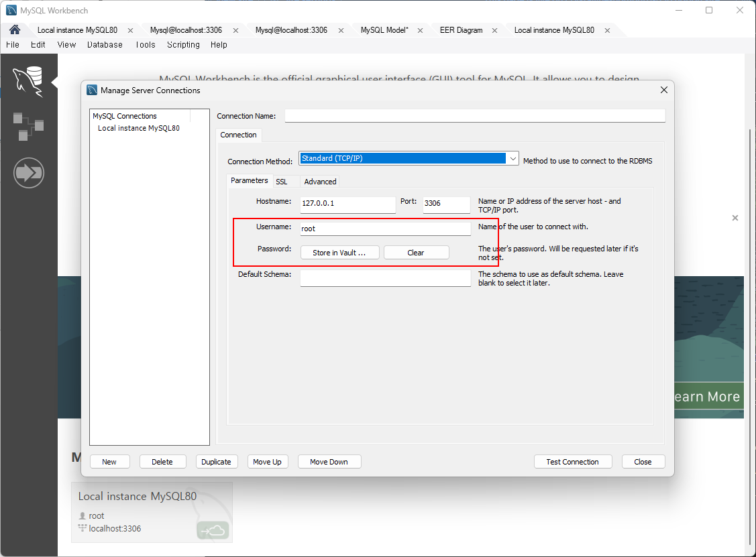Viewport: 756px width, 557px height.
Task: Click Store in Vault button
Action: (339, 253)
